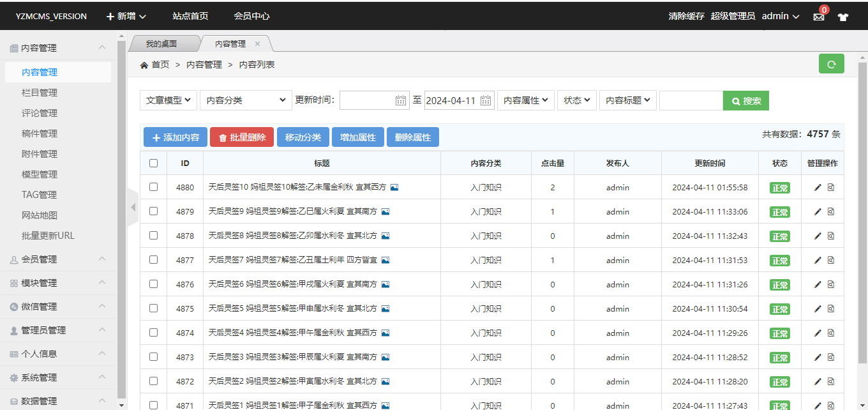The image size is (868, 410).
Task: Click thumbnail image icon in row 4874 title
Action: [385, 333]
